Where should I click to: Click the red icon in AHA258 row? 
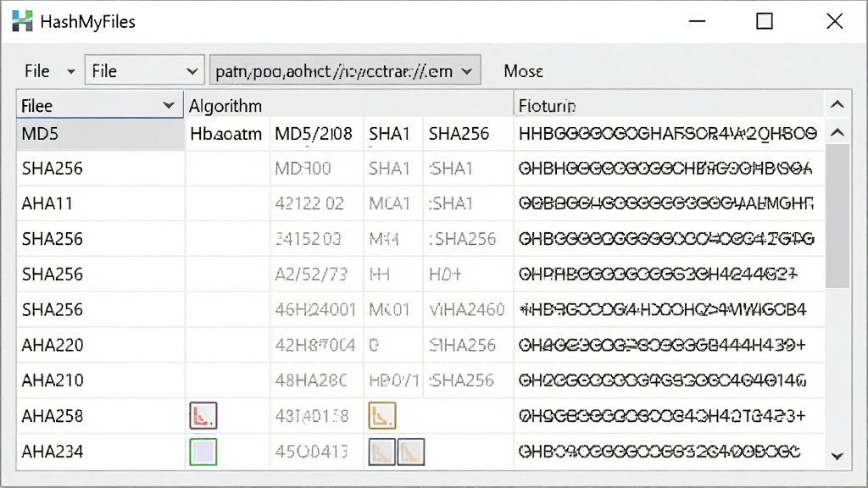[203, 415]
